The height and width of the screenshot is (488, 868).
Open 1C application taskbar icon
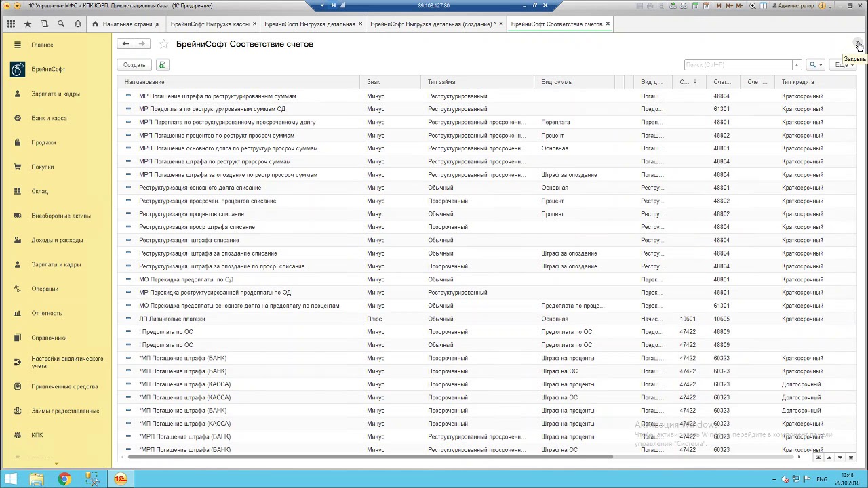point(120,479)
